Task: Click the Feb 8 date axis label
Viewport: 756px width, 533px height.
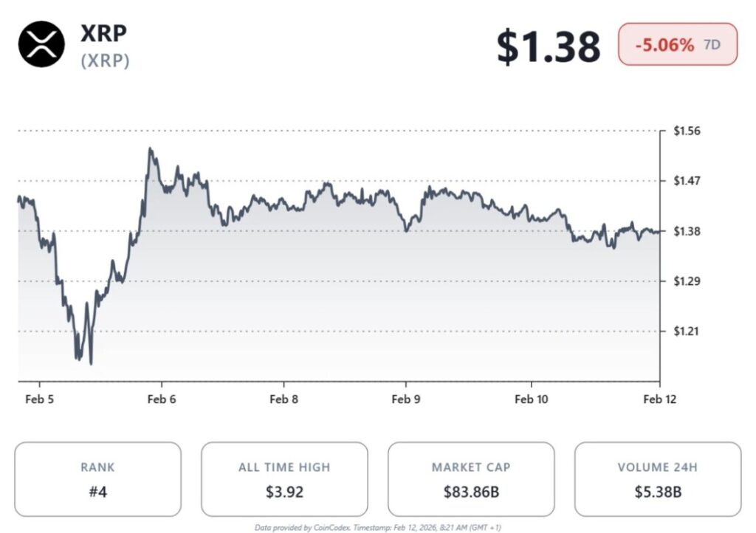Action: (283, 399)
